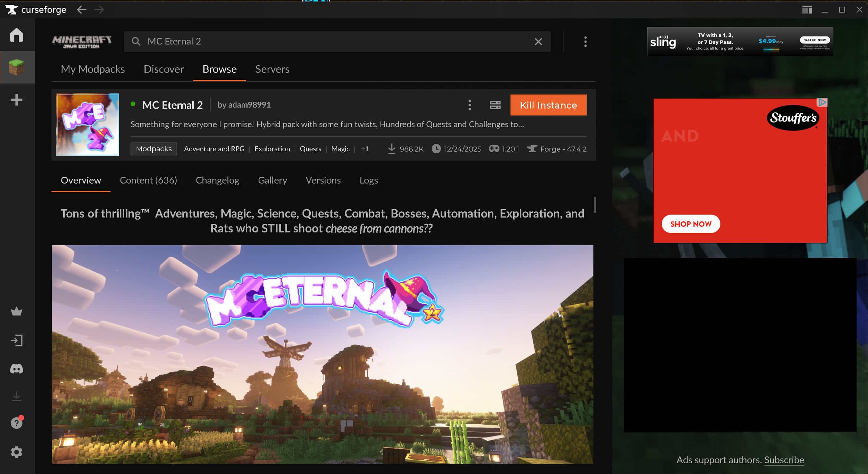Open three-dot menu next to search bar
The height and width of the screenshot is (474, 868).
point(585,42)
